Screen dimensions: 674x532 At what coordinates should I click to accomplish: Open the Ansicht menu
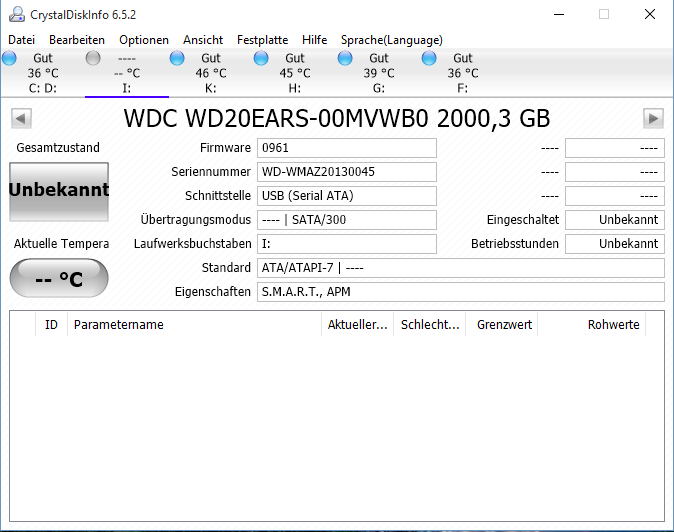(x=203, y=40)
